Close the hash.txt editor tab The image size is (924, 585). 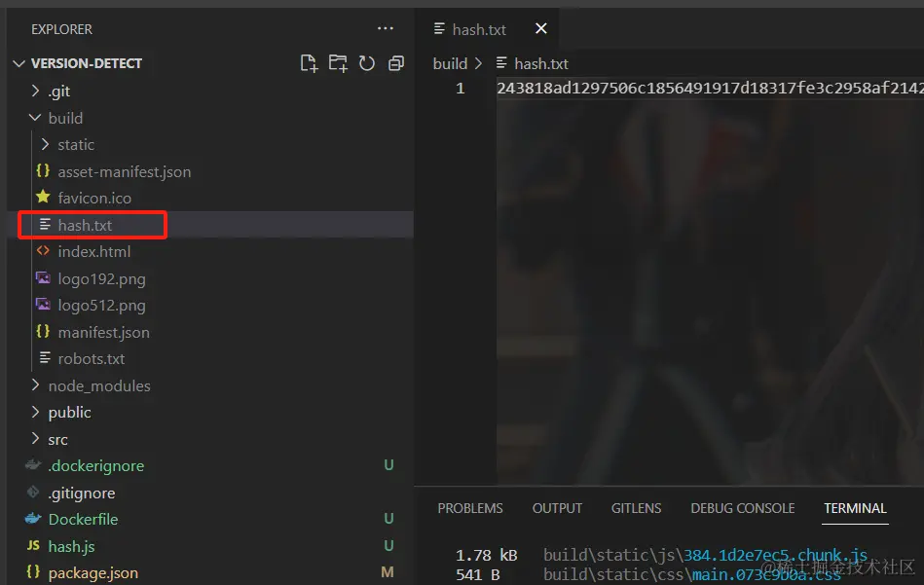click(x=541, y=28)
